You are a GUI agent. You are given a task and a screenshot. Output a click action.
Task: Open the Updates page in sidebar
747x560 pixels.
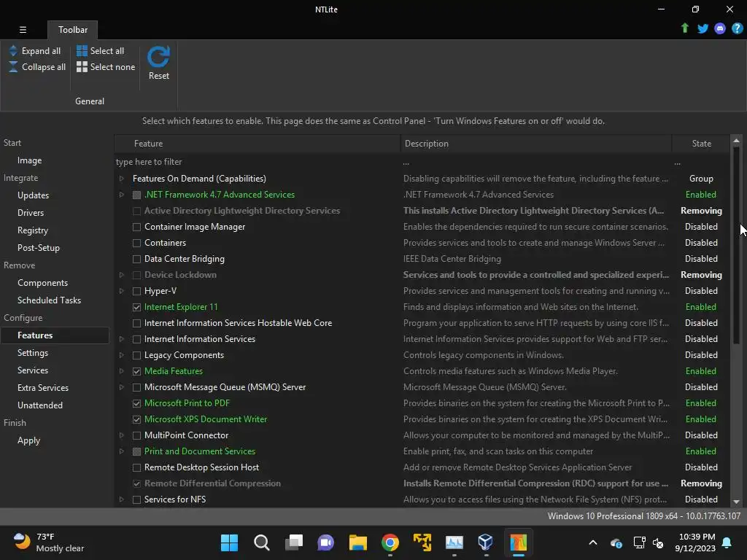coord(33,195)
